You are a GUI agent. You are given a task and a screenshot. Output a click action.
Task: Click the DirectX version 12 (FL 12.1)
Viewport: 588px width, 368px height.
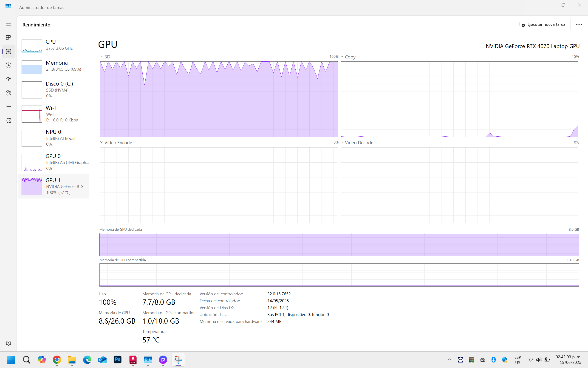[x=278, y=308]
